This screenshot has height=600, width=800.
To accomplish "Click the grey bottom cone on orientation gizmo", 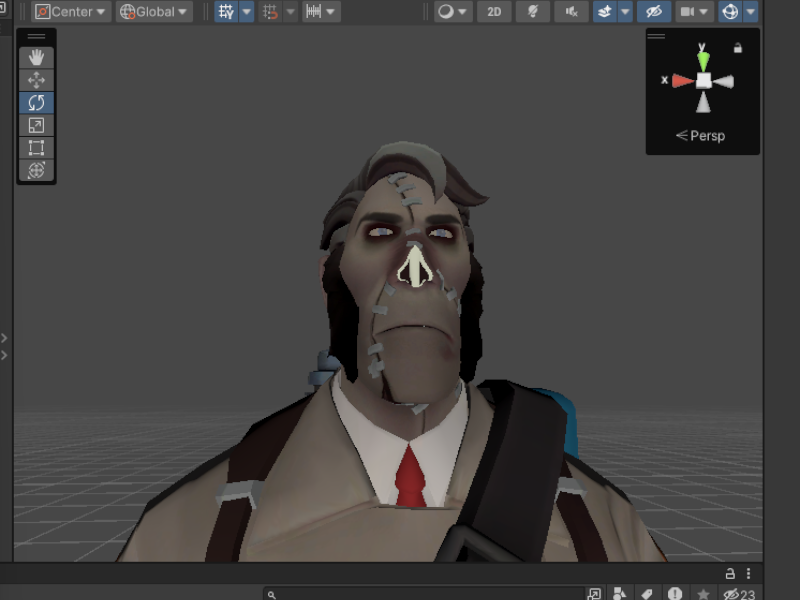I will [704, 102].
